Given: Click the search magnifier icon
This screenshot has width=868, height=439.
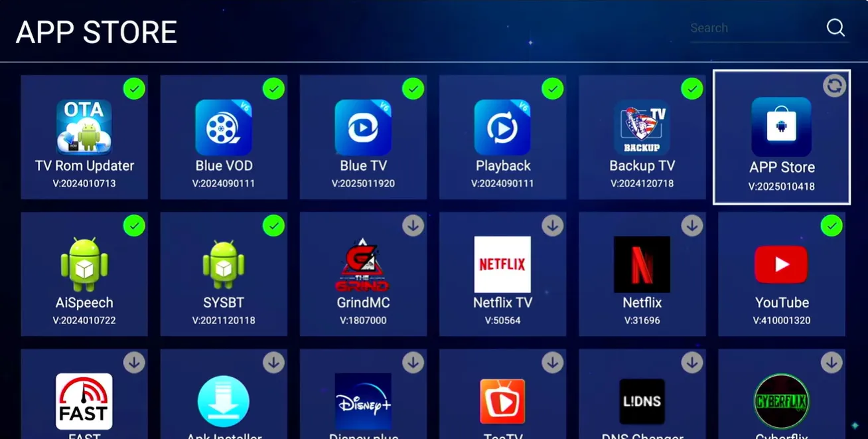Looking at the screenshot, I should click(x=835, y=27).
